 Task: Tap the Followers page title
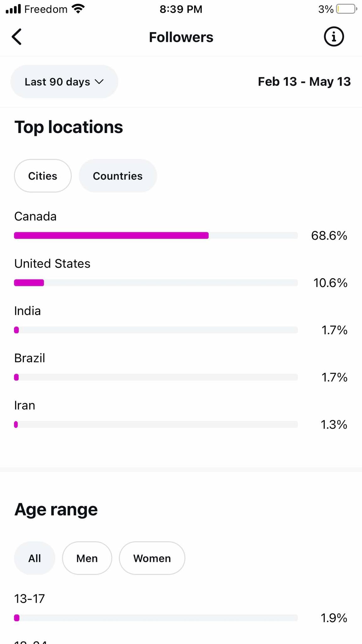(x=181, y=37)
